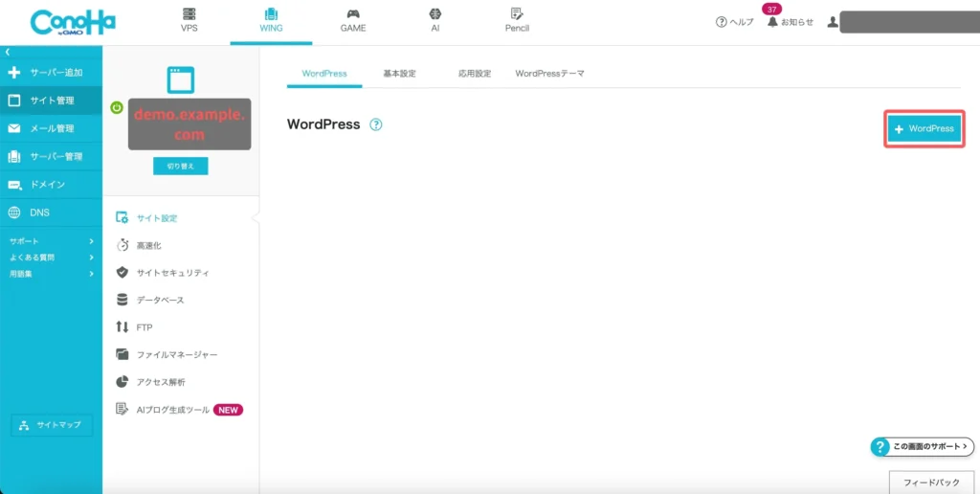Expand the よくある質問 submenu
The height and width of the screenshot is (494, 980).
pos(52,257)
